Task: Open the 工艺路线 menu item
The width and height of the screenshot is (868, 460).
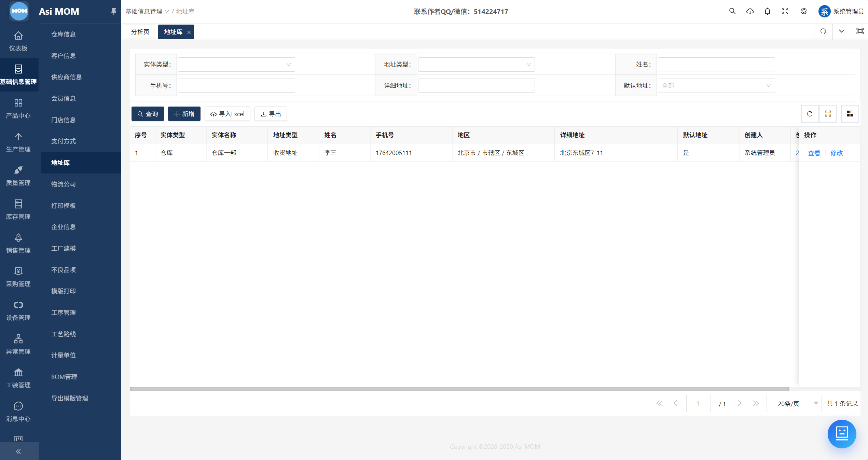Action: click(63, 334)
